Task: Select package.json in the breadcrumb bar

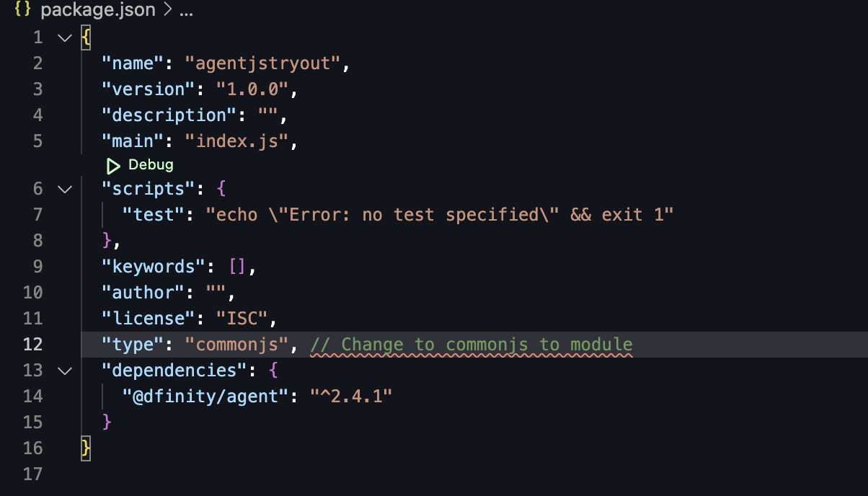Action: (x=97, y=12)
